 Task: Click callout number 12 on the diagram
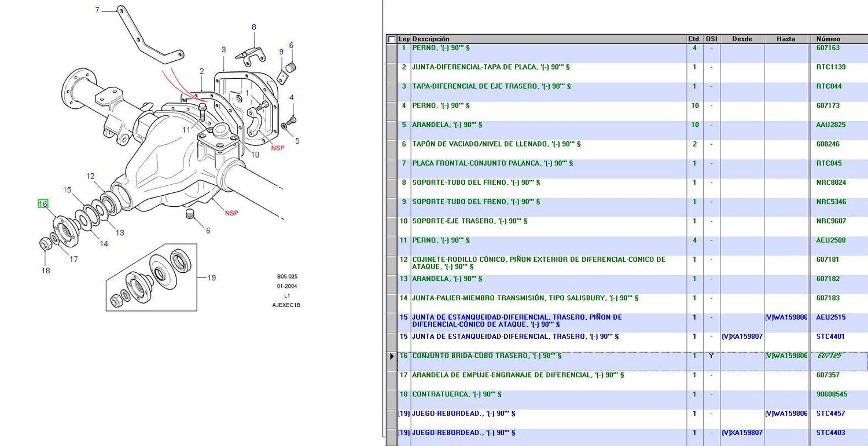click(x=90, y=176)
